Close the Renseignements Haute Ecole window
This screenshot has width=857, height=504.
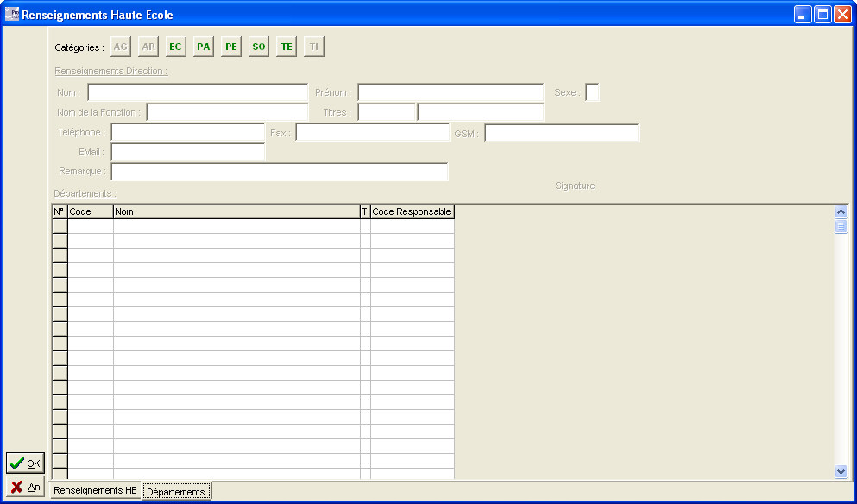[x=842, y=14]
